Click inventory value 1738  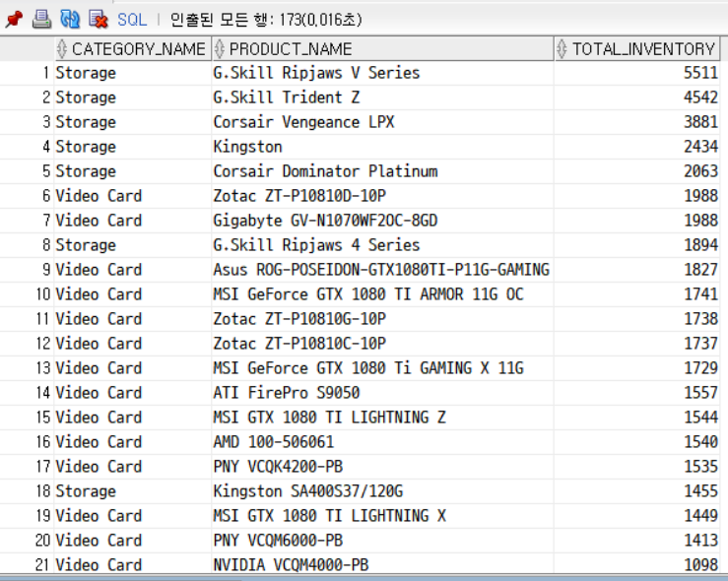(700, 319)
